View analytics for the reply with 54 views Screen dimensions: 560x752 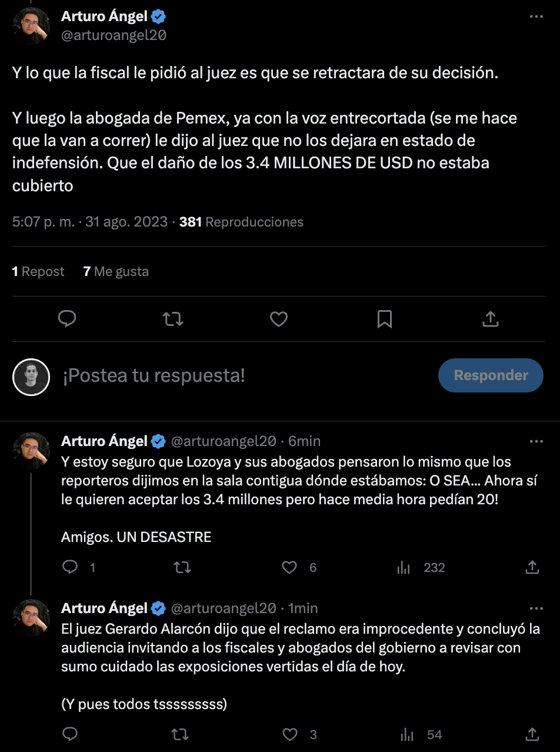click(x=407, y=734)
